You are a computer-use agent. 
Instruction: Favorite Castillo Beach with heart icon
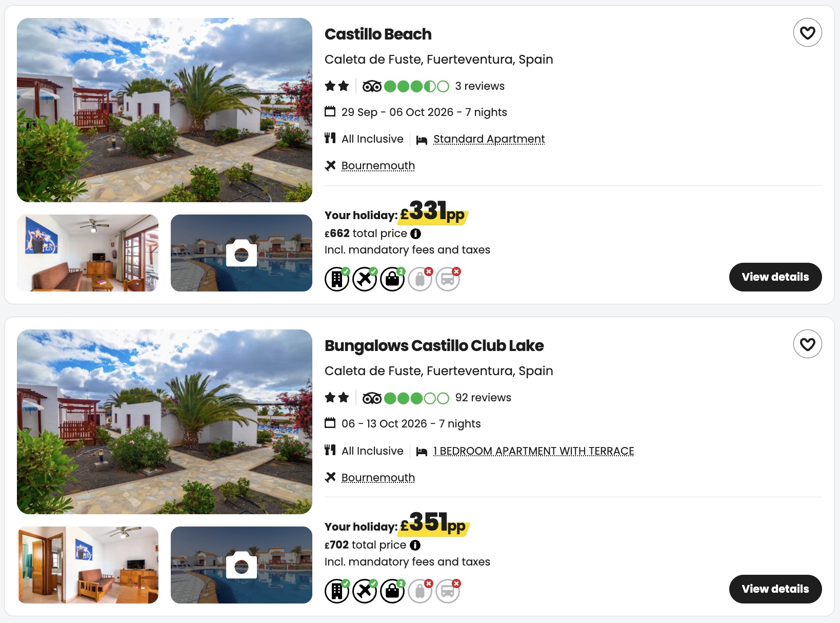pyautogui.click(x=807, y=32)
